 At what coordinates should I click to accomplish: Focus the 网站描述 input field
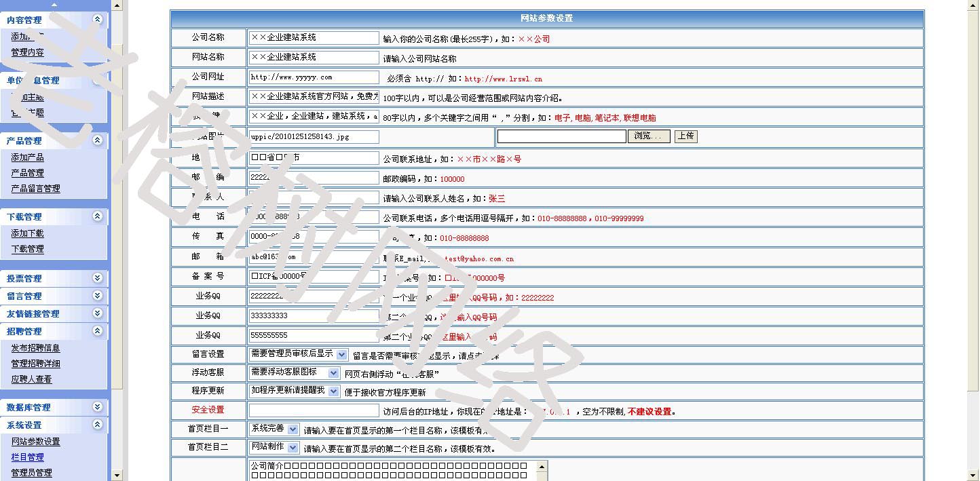314,97
